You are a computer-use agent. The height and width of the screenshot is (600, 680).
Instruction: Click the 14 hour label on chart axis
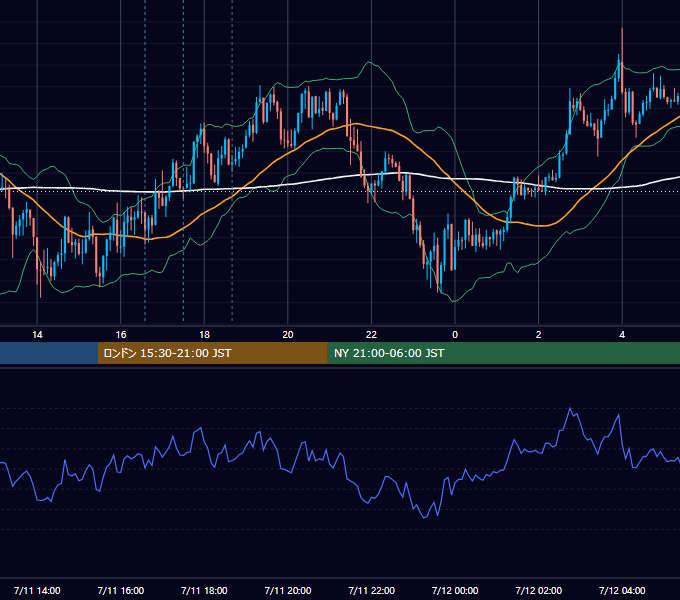coord(37,335)
